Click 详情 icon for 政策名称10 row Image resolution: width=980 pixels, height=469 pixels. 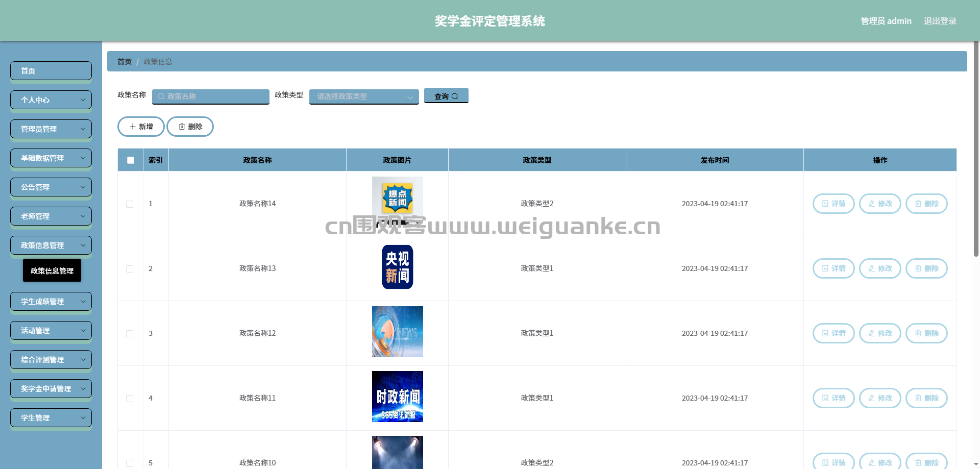click(825, 463)
